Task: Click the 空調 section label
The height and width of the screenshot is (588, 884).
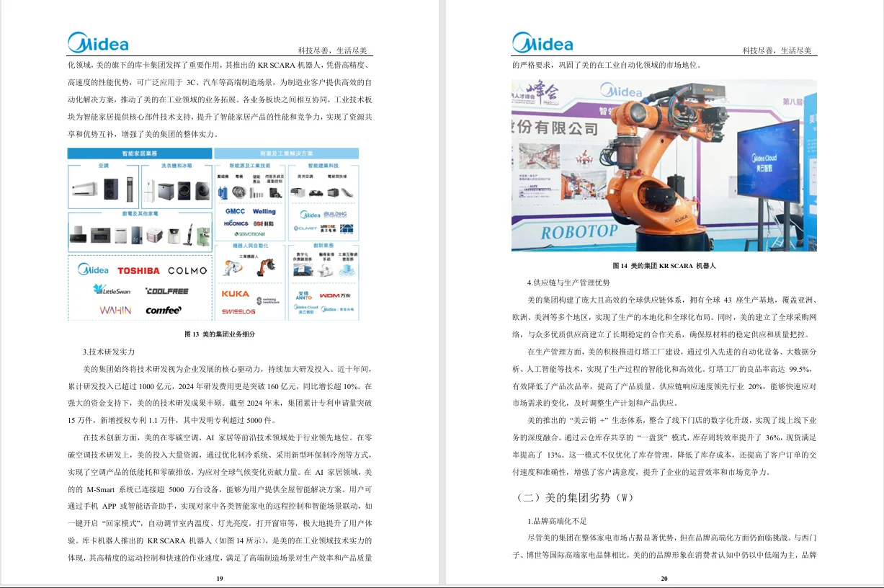Action: click(x=104, y=166)
